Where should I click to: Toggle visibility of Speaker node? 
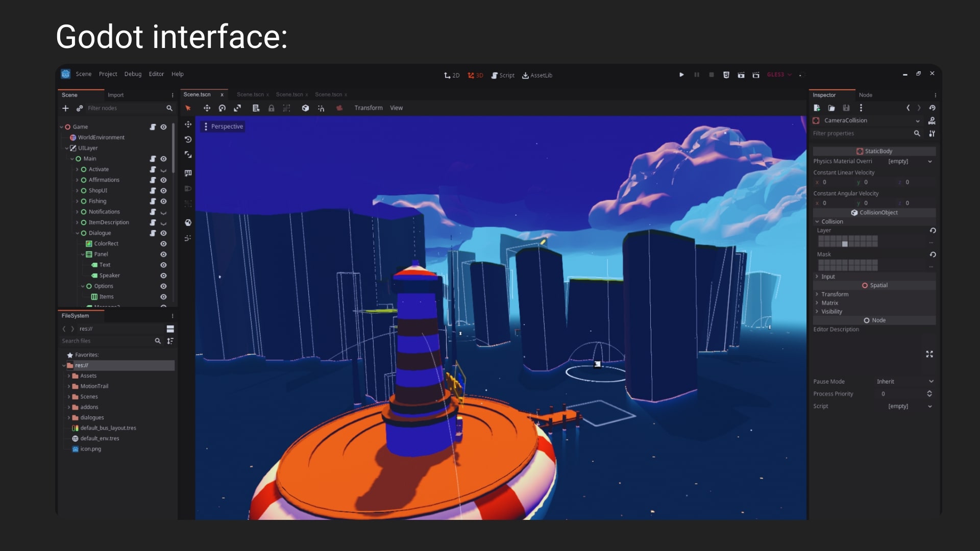tap(163, 275)
